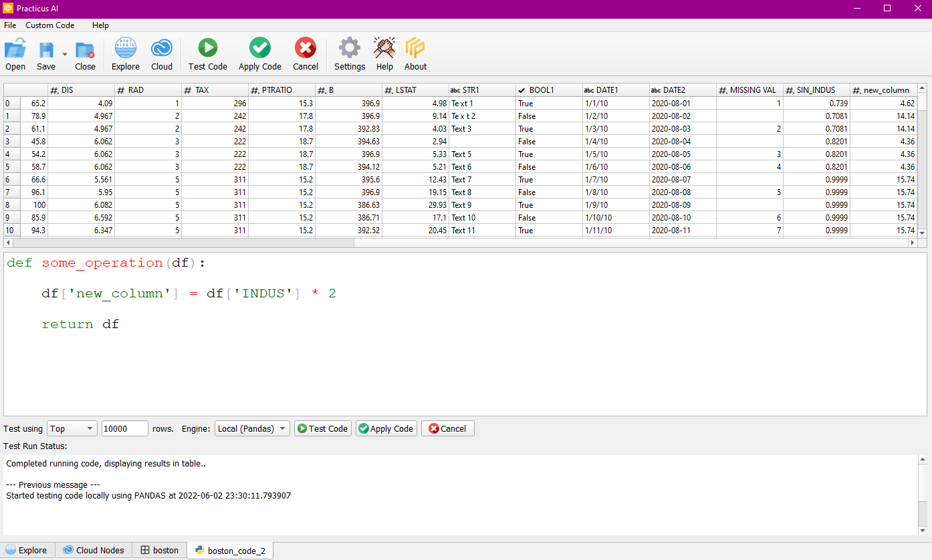Click the red Cancel toolbar icon

[x=306, y=48]
